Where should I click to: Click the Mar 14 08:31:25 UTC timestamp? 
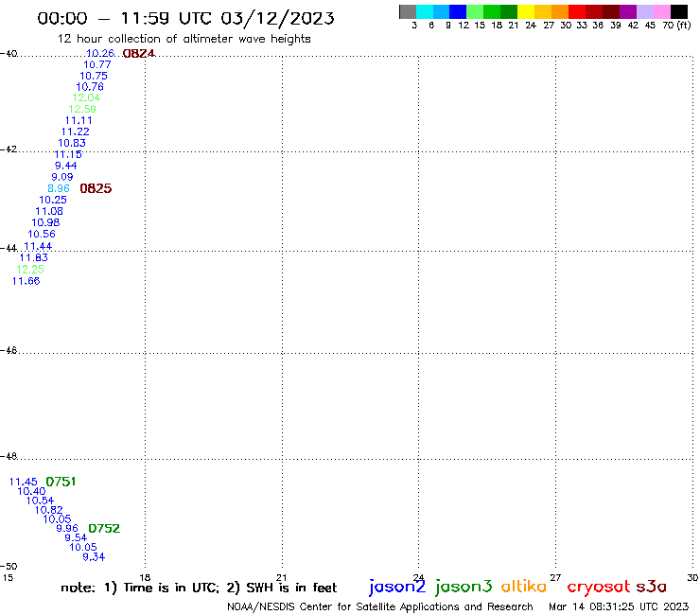[x=619, y=606]
